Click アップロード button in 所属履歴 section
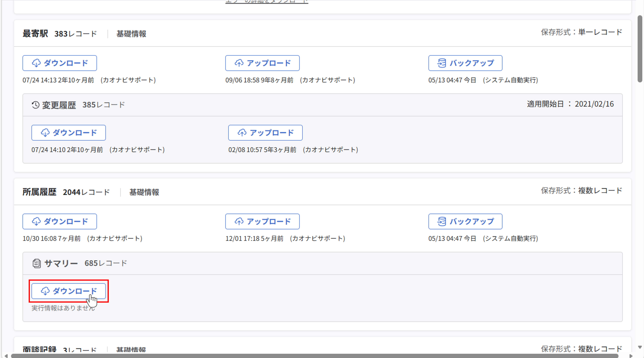 click(262, 221)
